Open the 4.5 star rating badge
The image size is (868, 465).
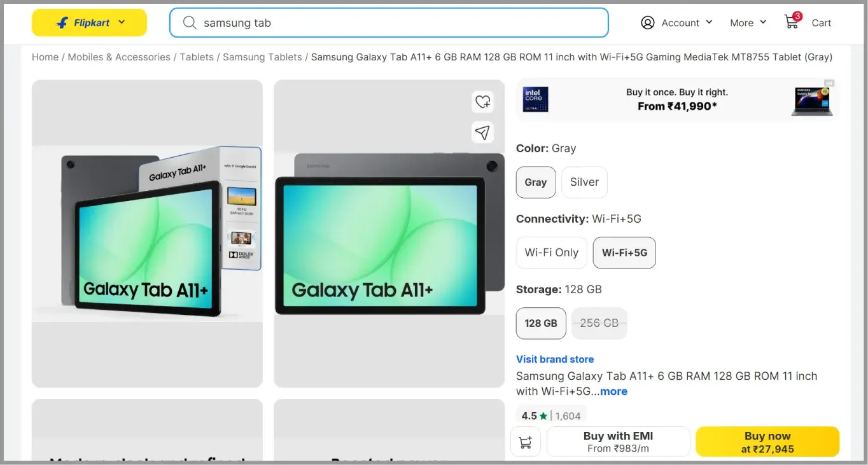[551, 416]
